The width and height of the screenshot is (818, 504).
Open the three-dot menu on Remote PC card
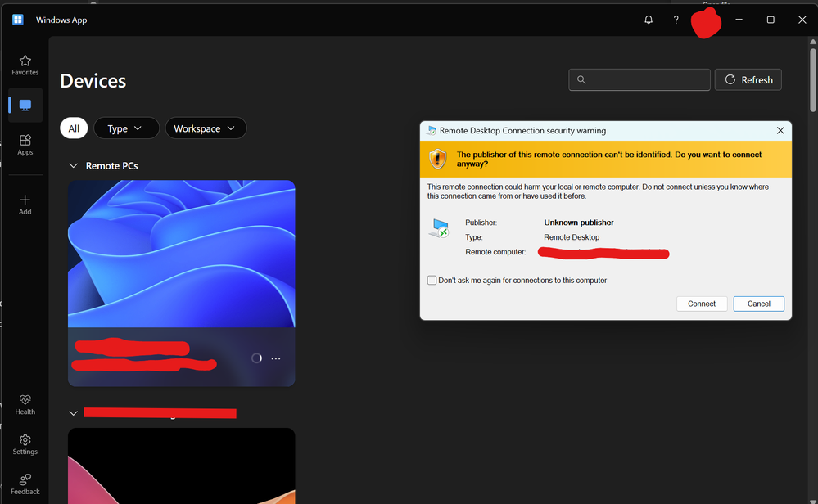click(276, 358)
